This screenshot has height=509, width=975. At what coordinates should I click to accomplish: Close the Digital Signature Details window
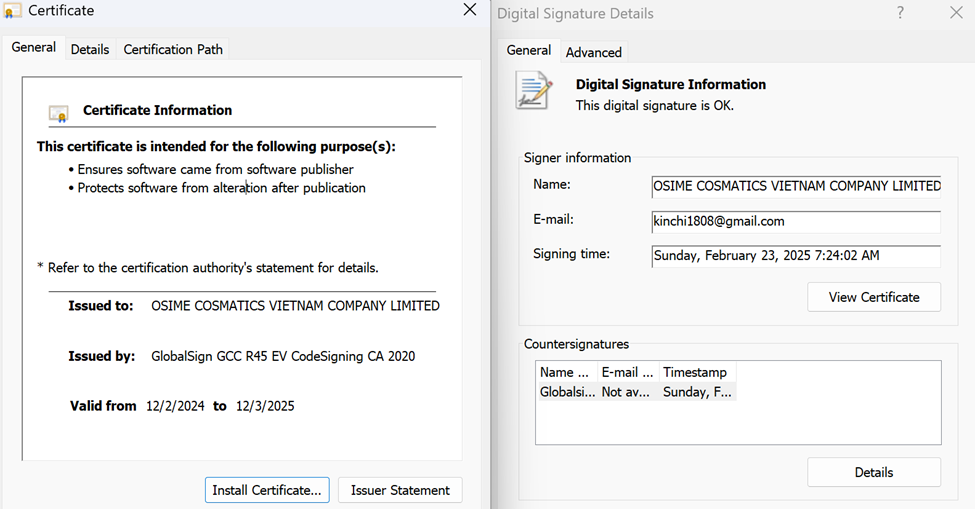tap(956, 12)
